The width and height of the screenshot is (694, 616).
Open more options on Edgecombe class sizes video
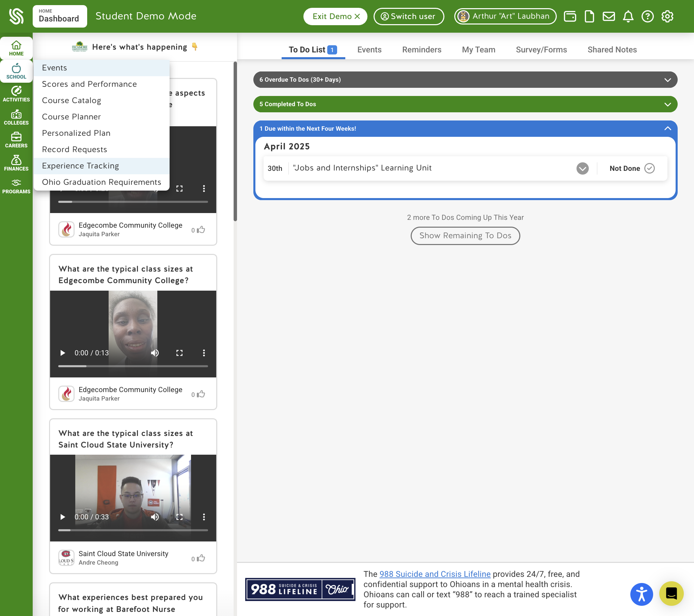click(204, 353)
